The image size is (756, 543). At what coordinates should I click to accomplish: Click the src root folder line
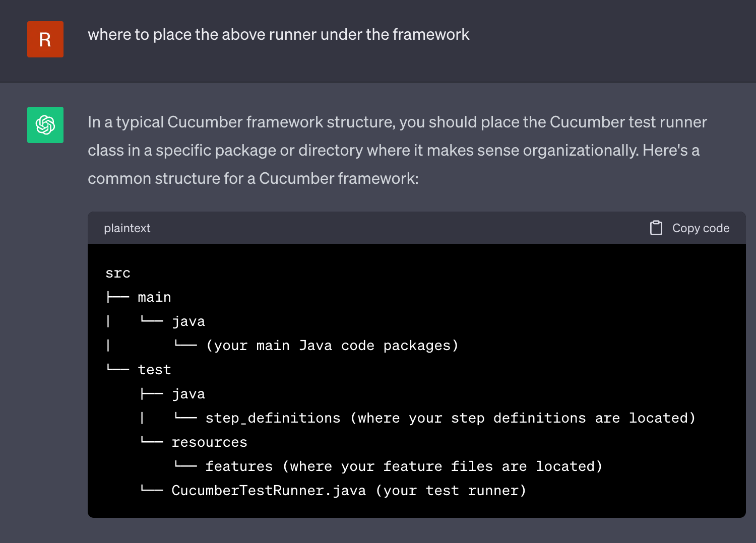[x=118, y=273]
